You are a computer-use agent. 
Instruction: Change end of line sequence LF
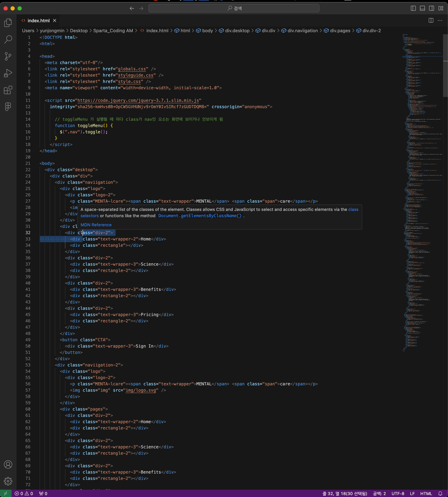pyautogui.click(x=412, y=493)
